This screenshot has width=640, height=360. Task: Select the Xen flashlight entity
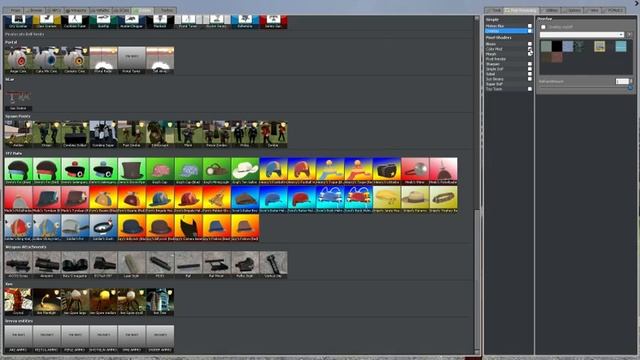47,302
